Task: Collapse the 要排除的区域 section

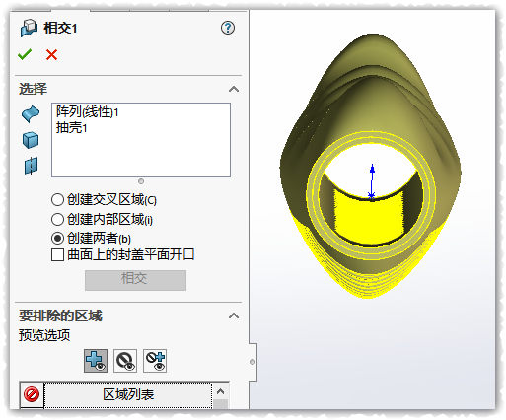Action: 234,315
